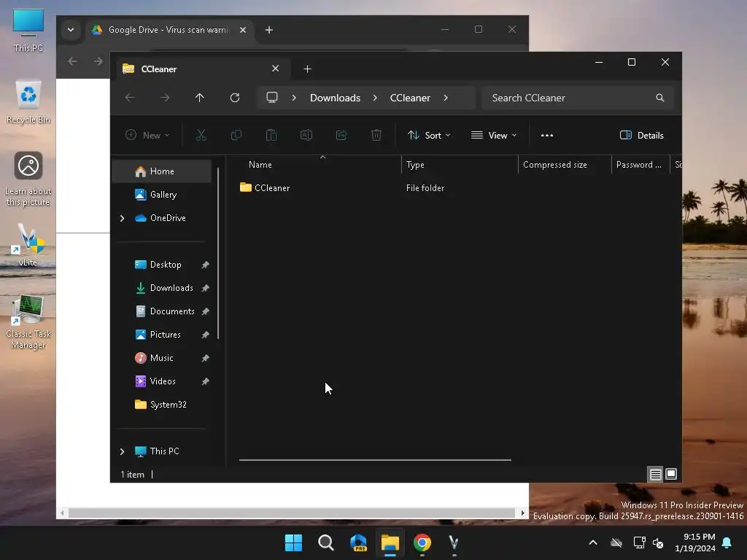
Task: Open the Recycle Bin desktop icon
Action: pyautogui.click(x=28, y=102)
